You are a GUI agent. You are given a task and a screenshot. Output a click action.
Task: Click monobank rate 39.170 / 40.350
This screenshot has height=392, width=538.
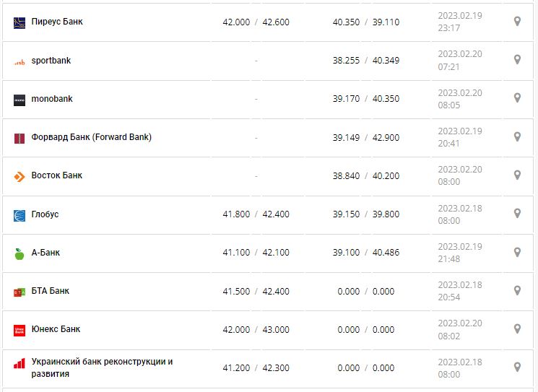365,99
